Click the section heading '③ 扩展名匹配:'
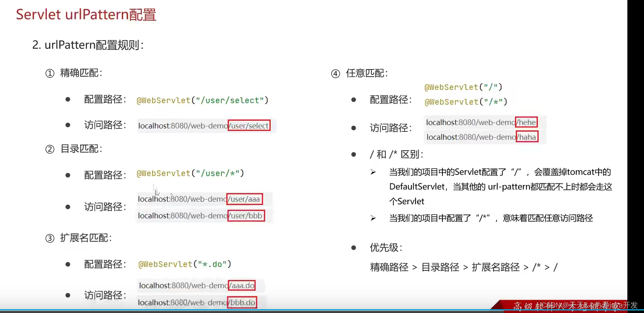The image size is (644, 313). (79, 238)
